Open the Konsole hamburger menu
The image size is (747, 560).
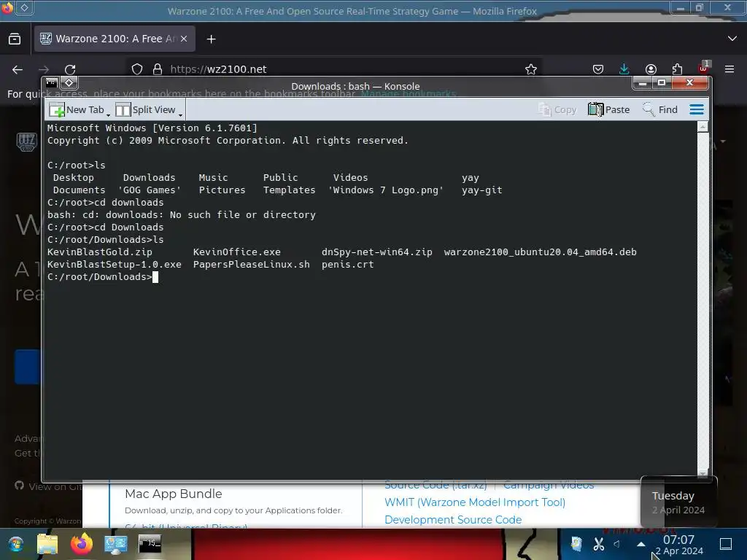click(697, 110)
